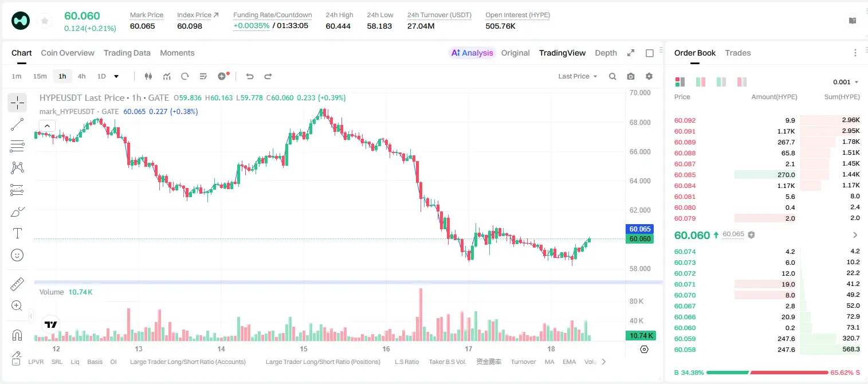
Task: Show only sell orders in order book
Action: (742, 82)
